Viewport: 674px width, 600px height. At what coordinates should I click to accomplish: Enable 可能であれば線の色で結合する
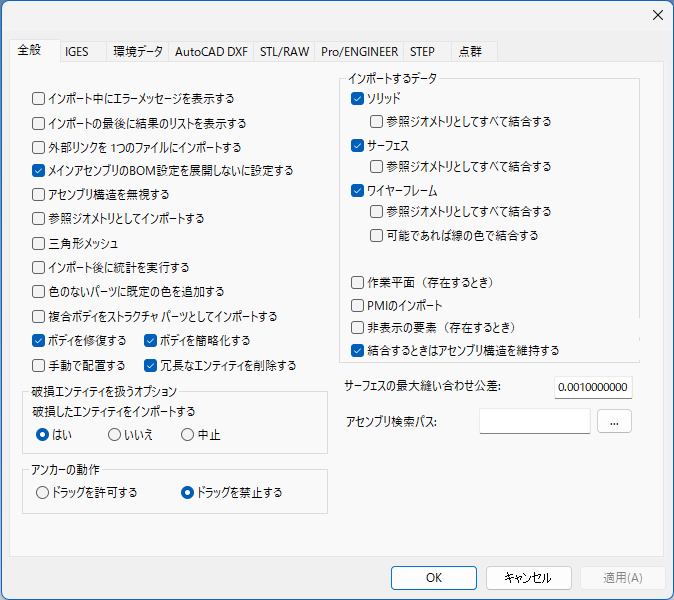pos(376,235)
